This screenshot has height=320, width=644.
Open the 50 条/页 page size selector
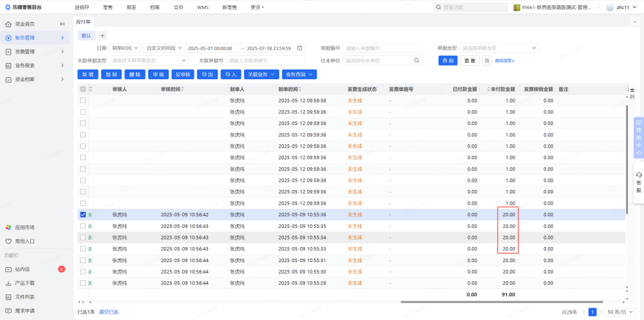[619, 312]
